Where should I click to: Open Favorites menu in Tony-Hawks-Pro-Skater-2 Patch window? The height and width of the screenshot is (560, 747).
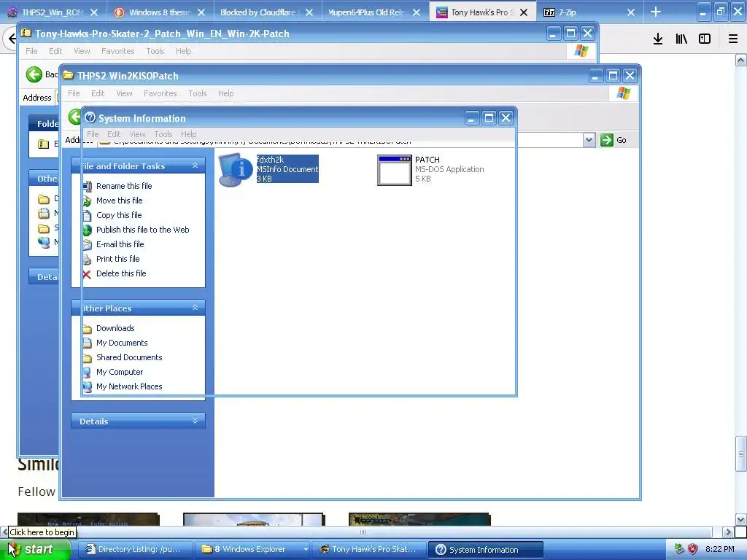(x=117, y=51)
